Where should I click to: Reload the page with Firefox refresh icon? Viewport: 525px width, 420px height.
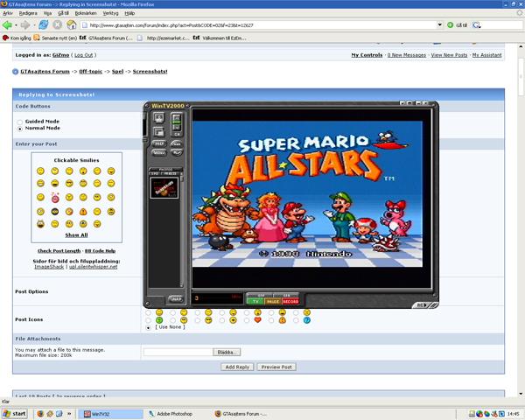[x=43, y=24]
